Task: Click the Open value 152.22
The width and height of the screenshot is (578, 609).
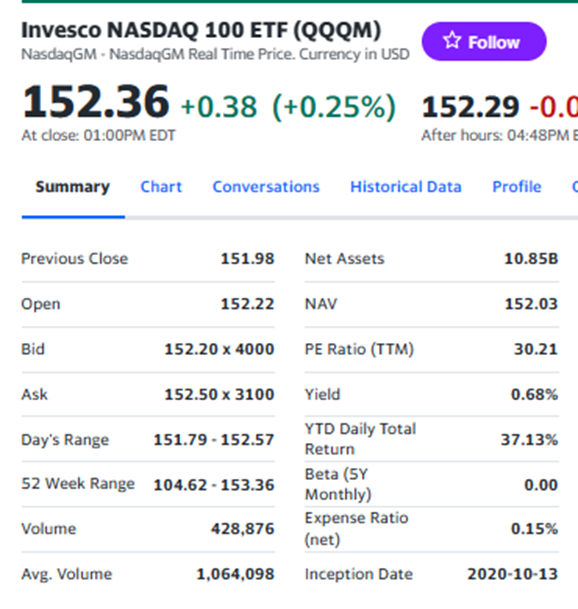Action: (x=247, y=304)
